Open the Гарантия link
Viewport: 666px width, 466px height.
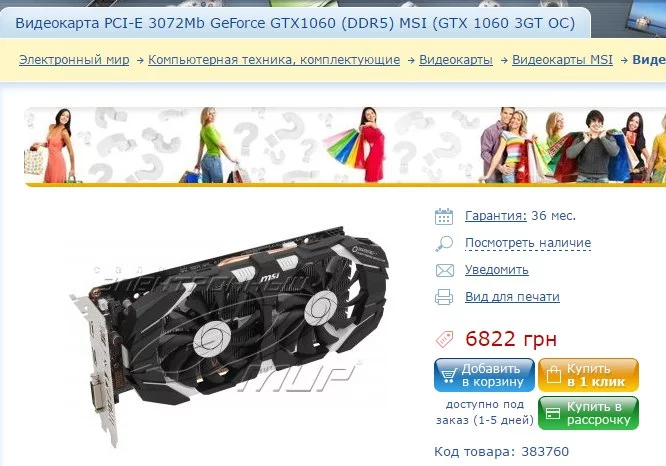(x=496, y=216)
